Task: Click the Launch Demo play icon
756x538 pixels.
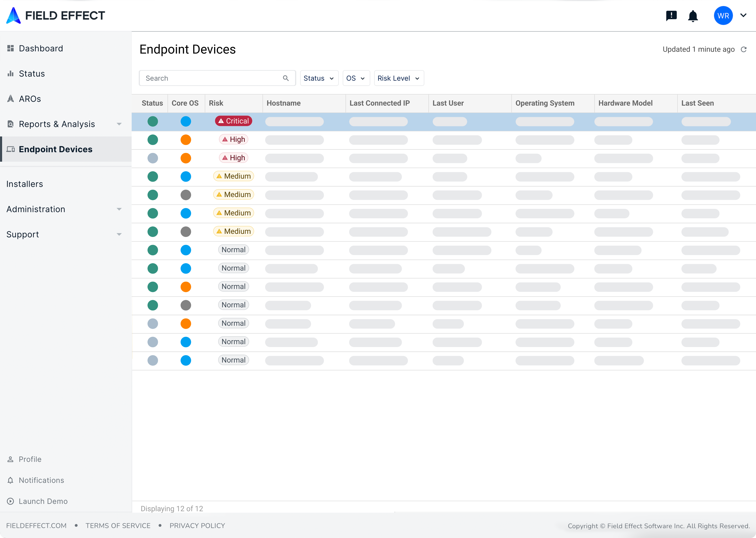Action: 11,501
